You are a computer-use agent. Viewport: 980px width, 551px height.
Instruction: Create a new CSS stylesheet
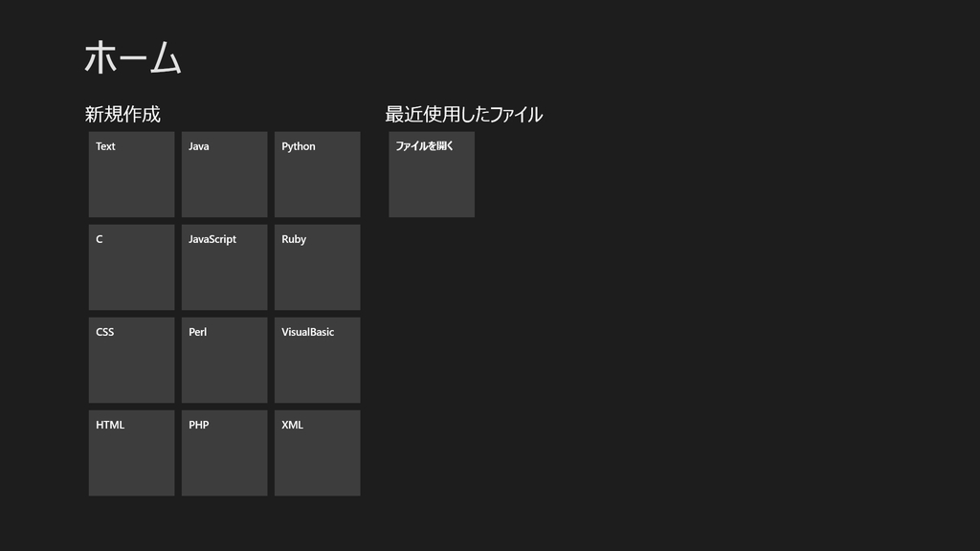coord(131,360)
